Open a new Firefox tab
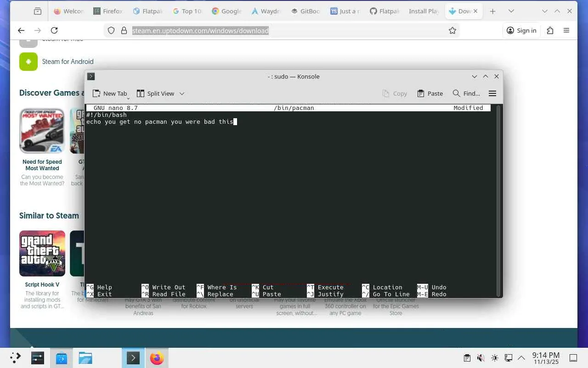Screen dimensions: 588x368 (x=492, y=11)
